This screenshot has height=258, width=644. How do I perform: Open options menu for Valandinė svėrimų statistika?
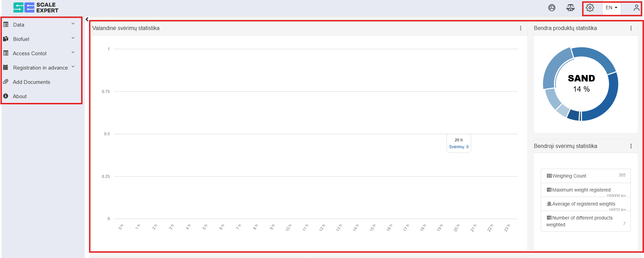tap(520, 28)
